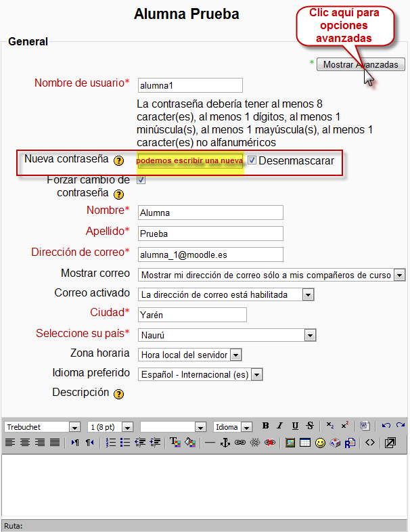Insert an image using the picture icon
The height and width of the screenshot is (532, 410).
click(290, 443)
